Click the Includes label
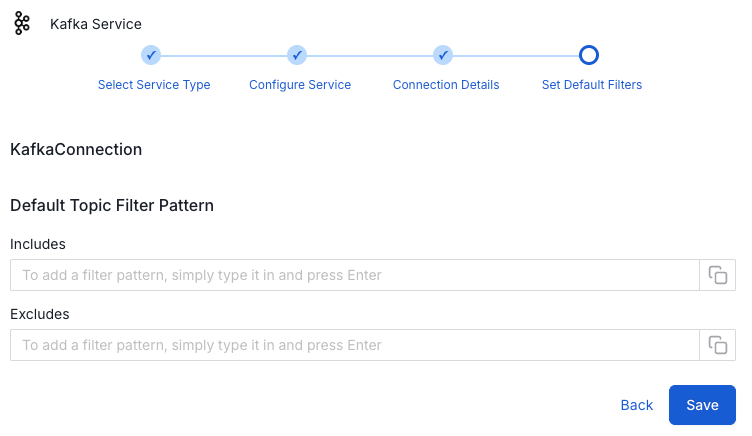 38,244
